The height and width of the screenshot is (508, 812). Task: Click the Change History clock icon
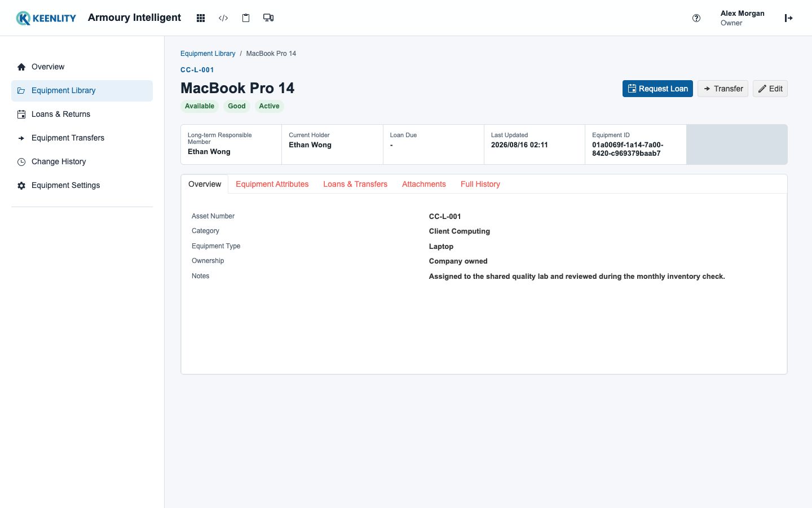tap(21, 162)
